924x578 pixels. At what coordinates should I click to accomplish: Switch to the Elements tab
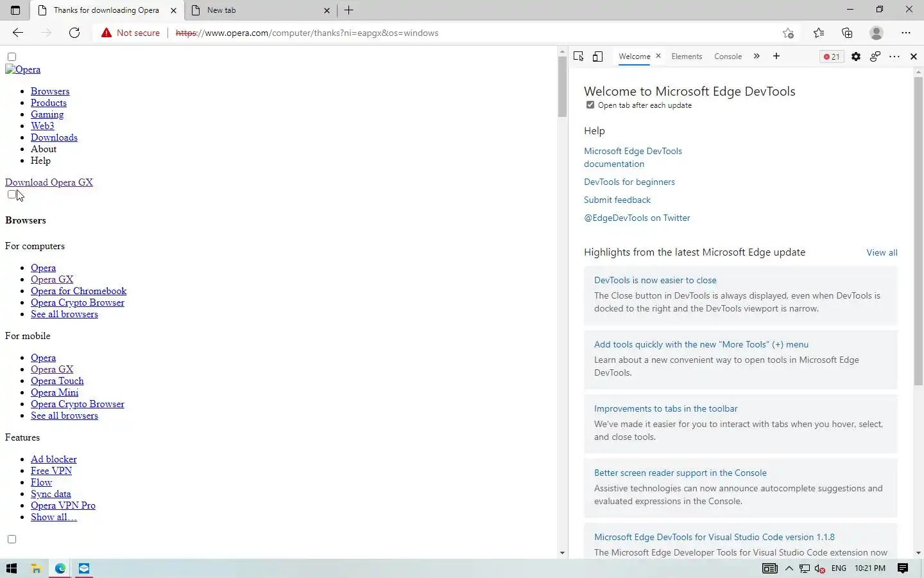(x=687, y=57)
